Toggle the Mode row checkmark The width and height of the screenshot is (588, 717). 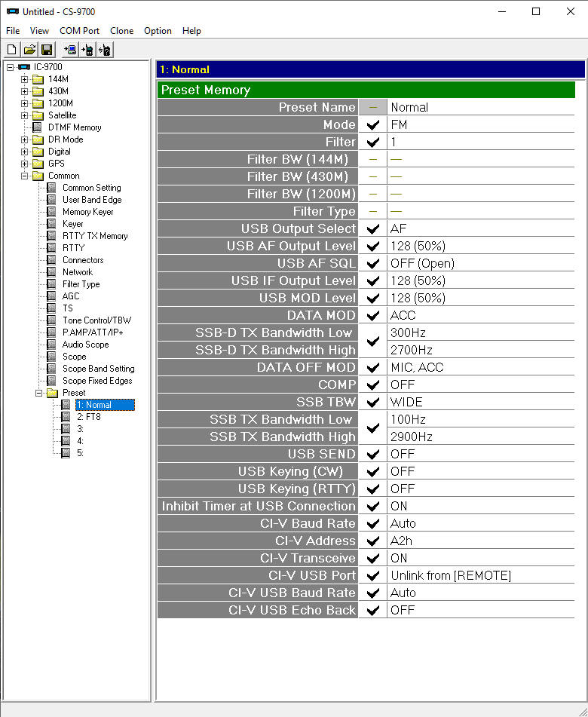click(372, 124)
